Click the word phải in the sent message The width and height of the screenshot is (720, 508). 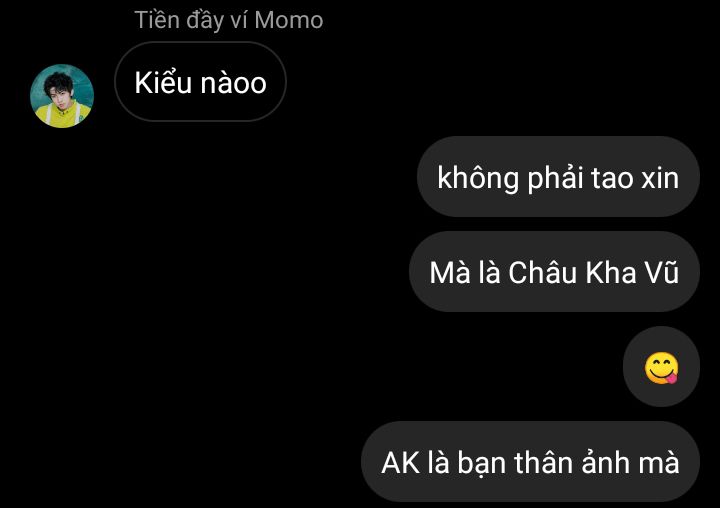coord(555,178)
